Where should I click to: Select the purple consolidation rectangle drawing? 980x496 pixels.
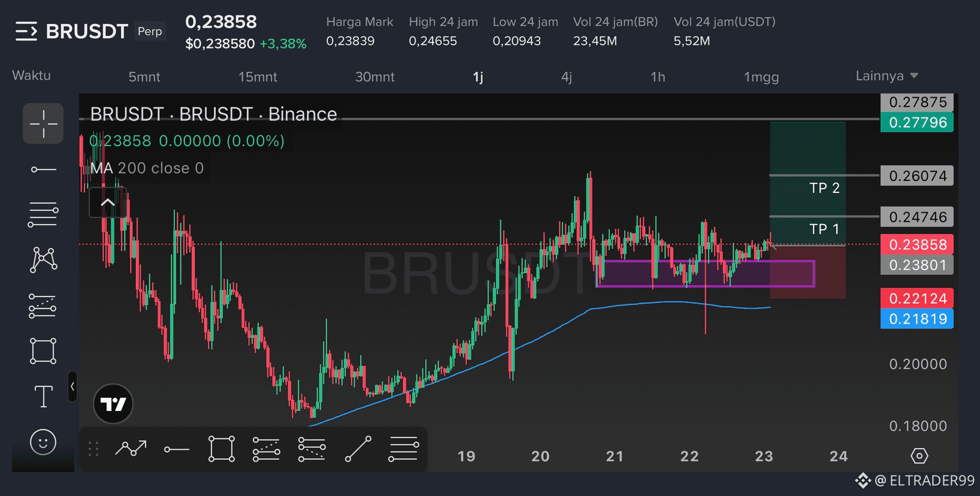[x=706, y=273]
